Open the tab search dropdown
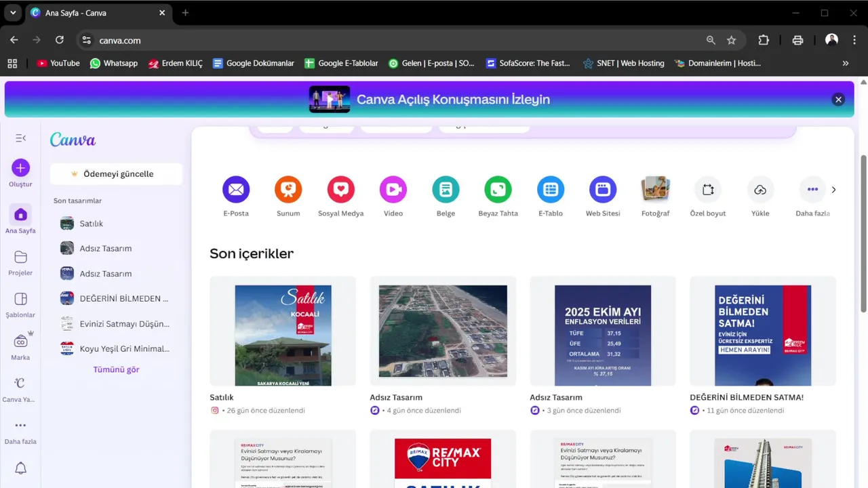This screenshot has width=868, height=488. coord(12,13)
